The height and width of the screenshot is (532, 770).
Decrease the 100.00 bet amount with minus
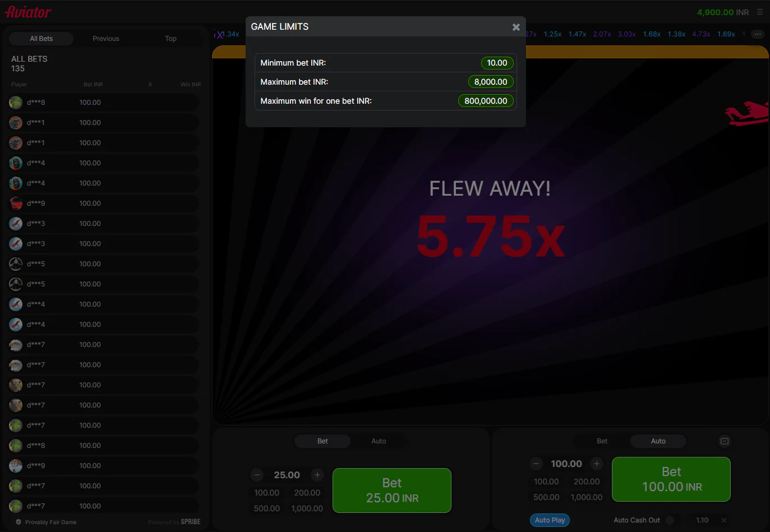pyautogui.click(x=536, y=464)
